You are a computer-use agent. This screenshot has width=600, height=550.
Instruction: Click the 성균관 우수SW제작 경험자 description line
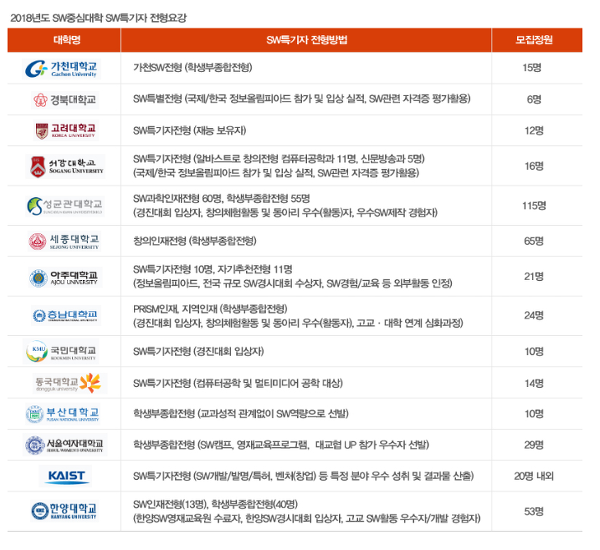285,213
